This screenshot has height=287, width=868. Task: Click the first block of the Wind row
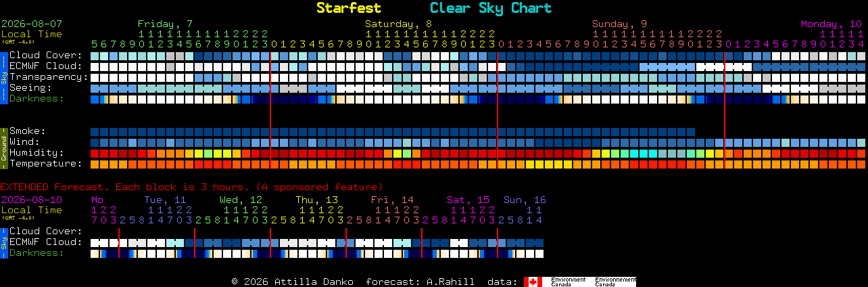click(x=95, y=142)
